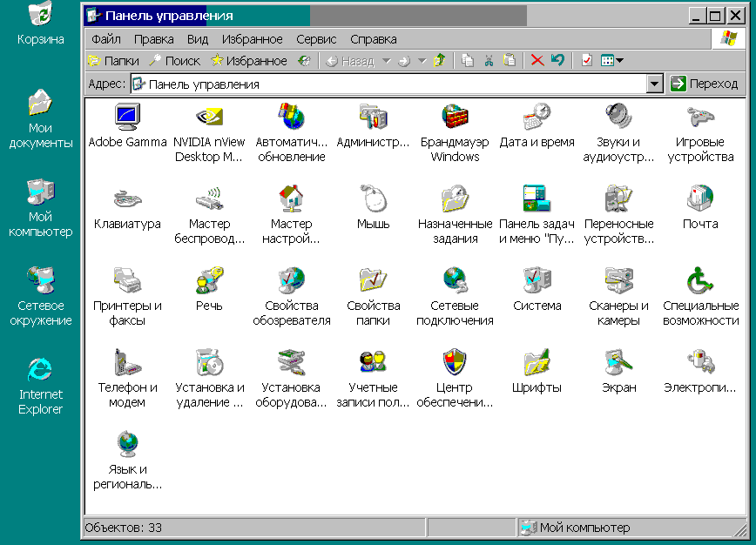Click the Paste toolbar icon
The image size is (756, 545).
click(510, 61)
